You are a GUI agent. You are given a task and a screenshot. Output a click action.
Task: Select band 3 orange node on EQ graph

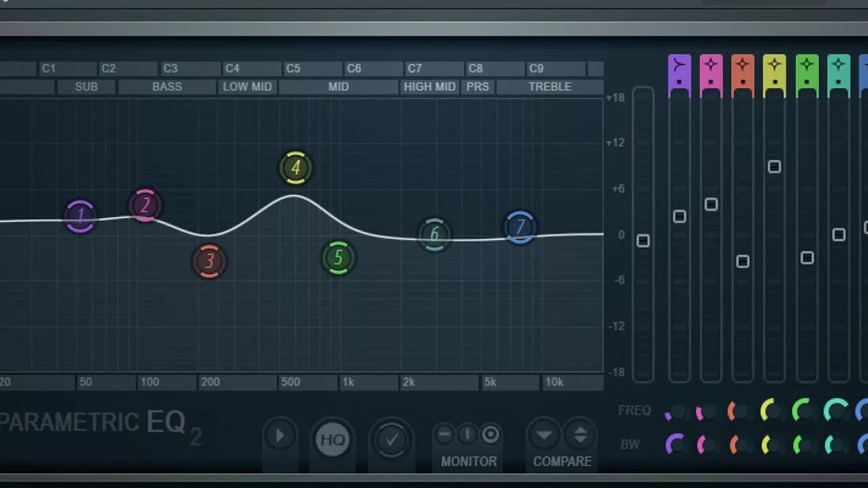[x=209, y=261]
